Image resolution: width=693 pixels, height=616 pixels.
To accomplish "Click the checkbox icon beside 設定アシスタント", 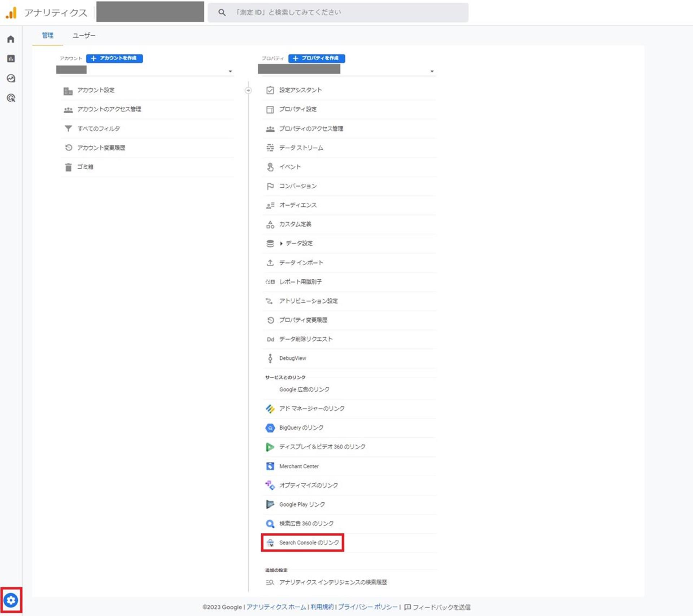I will click(270, 90).
